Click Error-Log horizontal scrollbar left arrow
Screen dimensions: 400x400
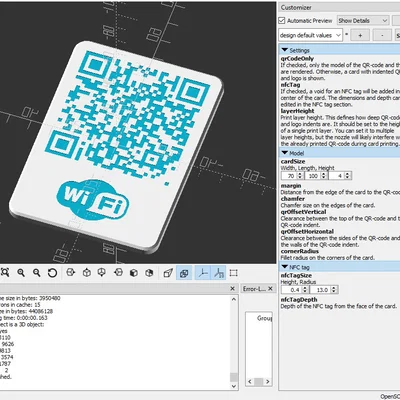(x=250, y=382)
